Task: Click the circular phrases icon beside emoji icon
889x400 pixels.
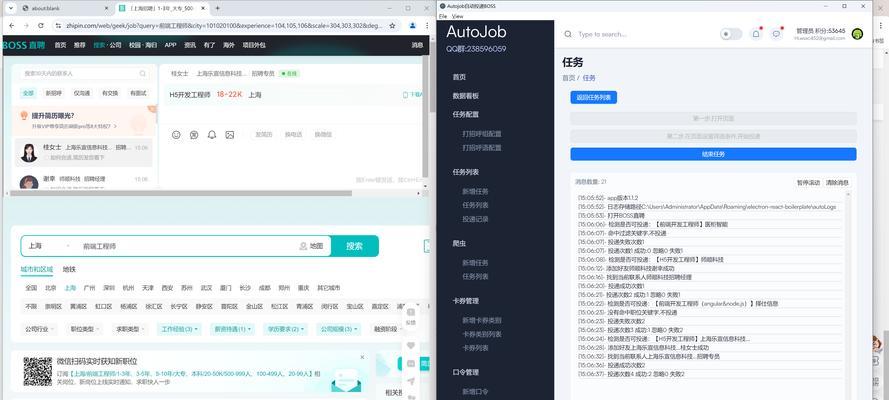Action: pos(194,135)
